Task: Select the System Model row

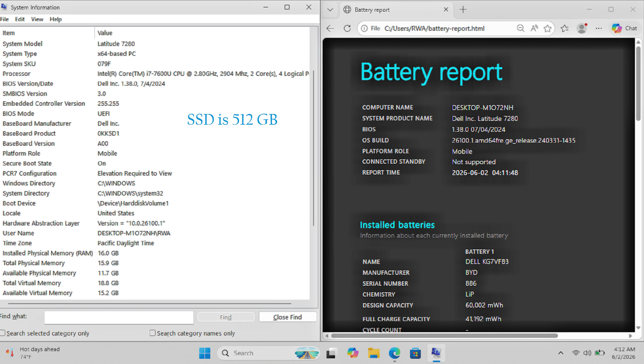Action: pyautogui.click(x=155, y=44)
